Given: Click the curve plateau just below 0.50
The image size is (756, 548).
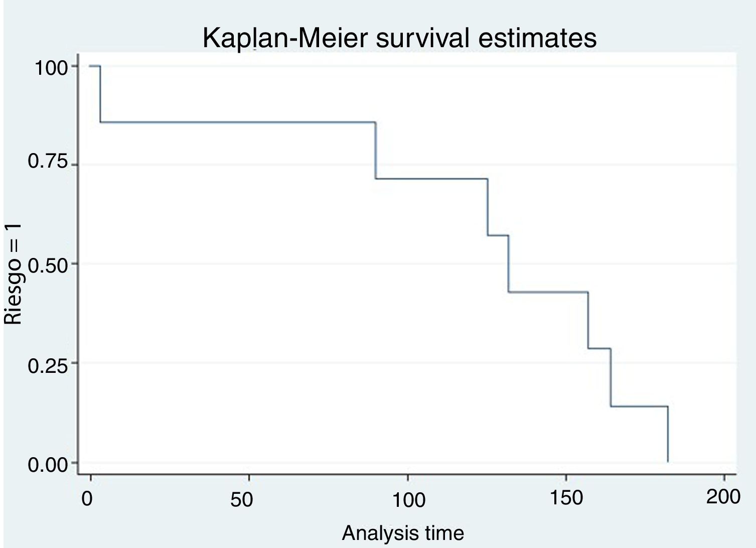Looking at the screenshot, I should point(548,292).
